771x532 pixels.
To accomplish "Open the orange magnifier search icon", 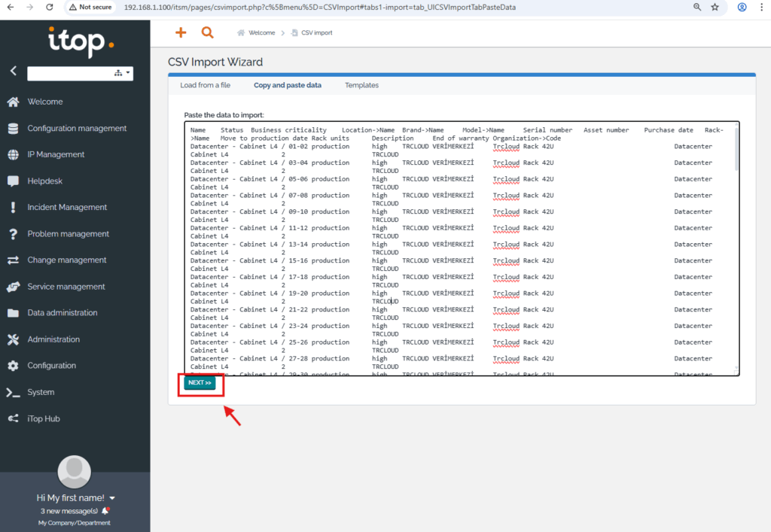I will pyautogui.click(x=207, y=32).
